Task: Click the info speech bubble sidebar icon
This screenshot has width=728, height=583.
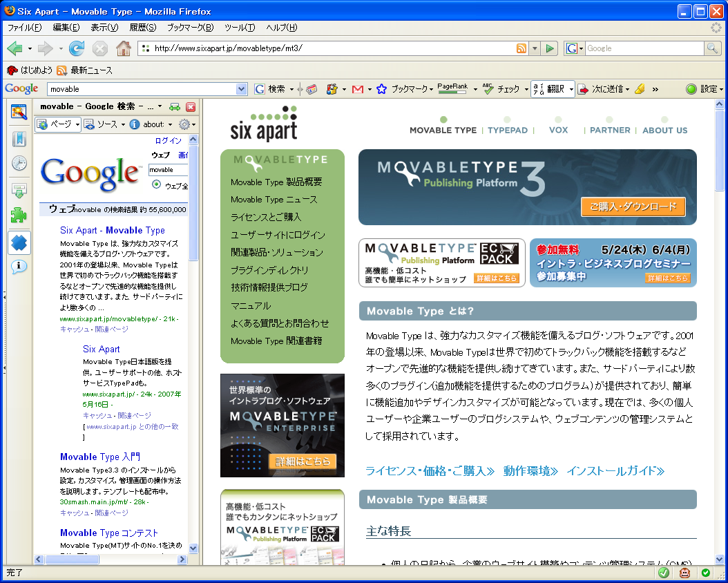Action: 19,267
